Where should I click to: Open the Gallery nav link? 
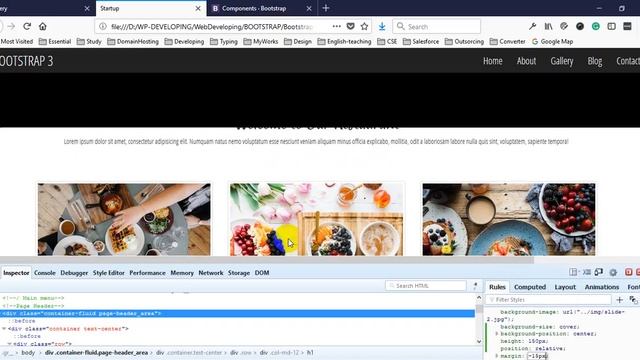pos(562,61)
